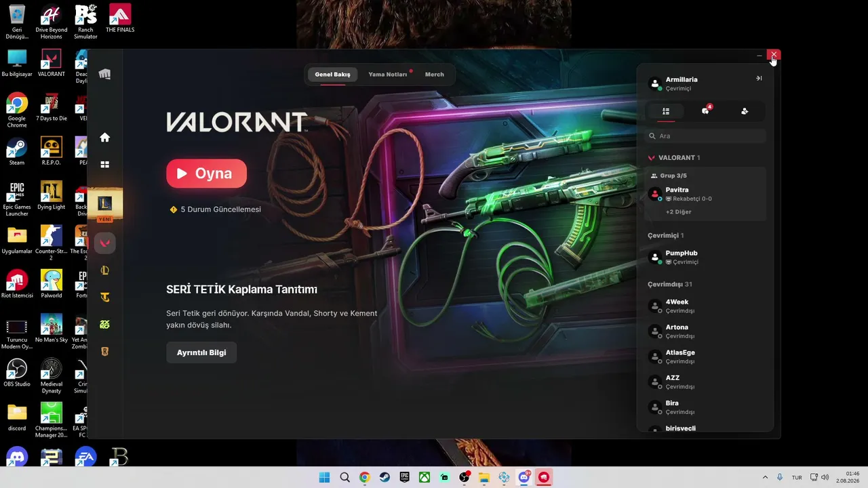The width and height of the screenshot is (868, 488).
Task: Select offline friend AZZ
Action: click(705, 382)
